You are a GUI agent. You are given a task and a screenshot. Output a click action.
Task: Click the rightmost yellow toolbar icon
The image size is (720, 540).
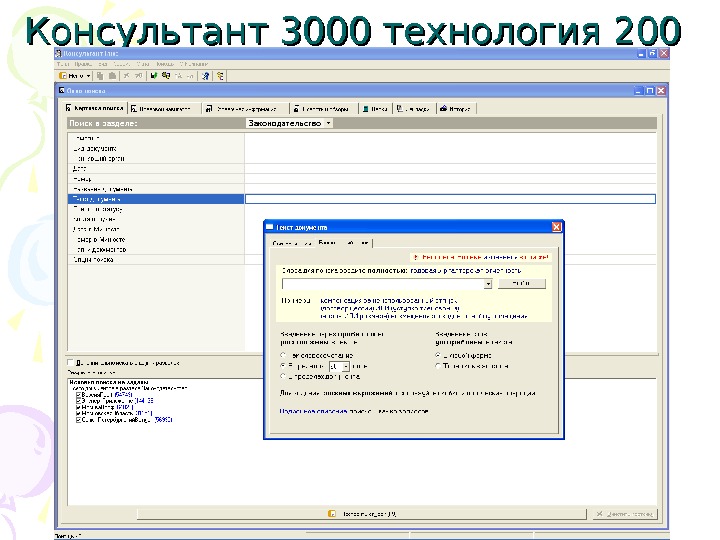pos(220,76)
